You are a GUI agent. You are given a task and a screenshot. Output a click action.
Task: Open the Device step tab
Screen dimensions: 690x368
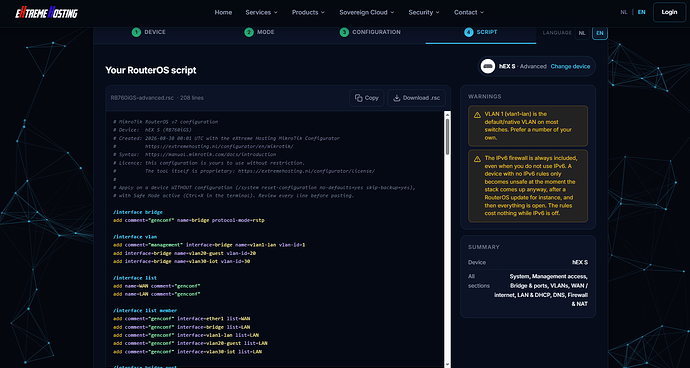coord(149,32)
